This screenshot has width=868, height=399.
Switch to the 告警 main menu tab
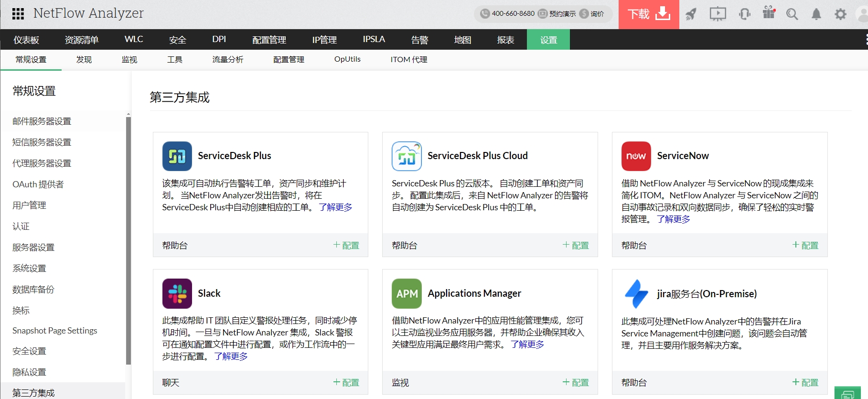419,40
